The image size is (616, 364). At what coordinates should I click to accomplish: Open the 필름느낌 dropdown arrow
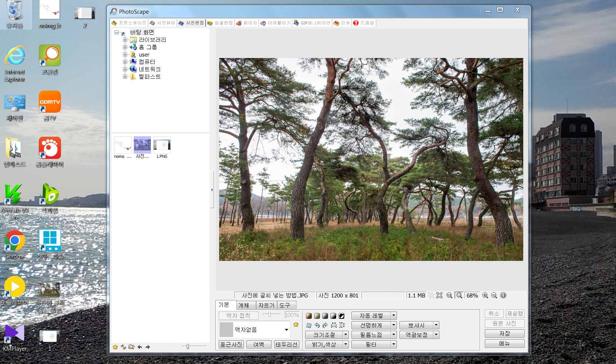click(394, 335)
